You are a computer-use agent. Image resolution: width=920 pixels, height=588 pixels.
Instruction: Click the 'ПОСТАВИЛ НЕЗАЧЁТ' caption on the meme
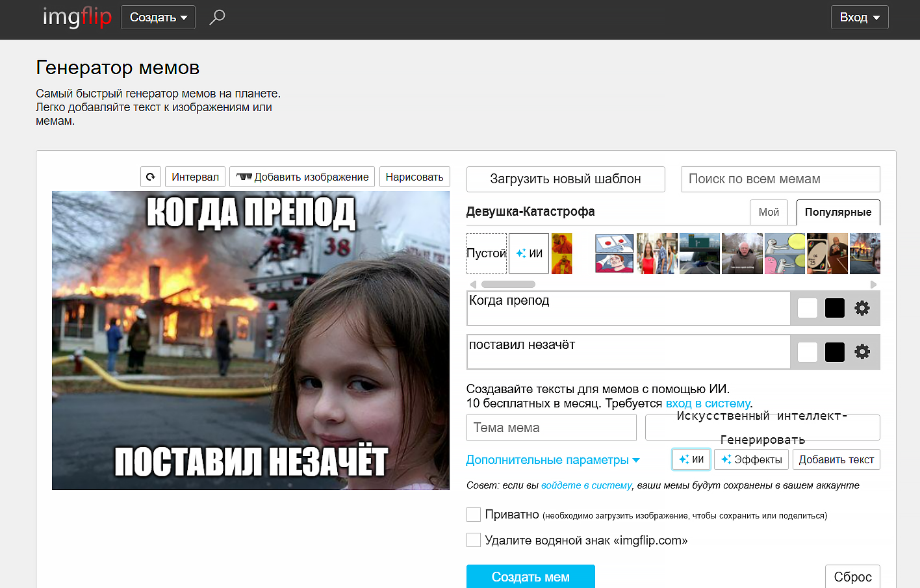pyautogui.click(x=251, y=461)
